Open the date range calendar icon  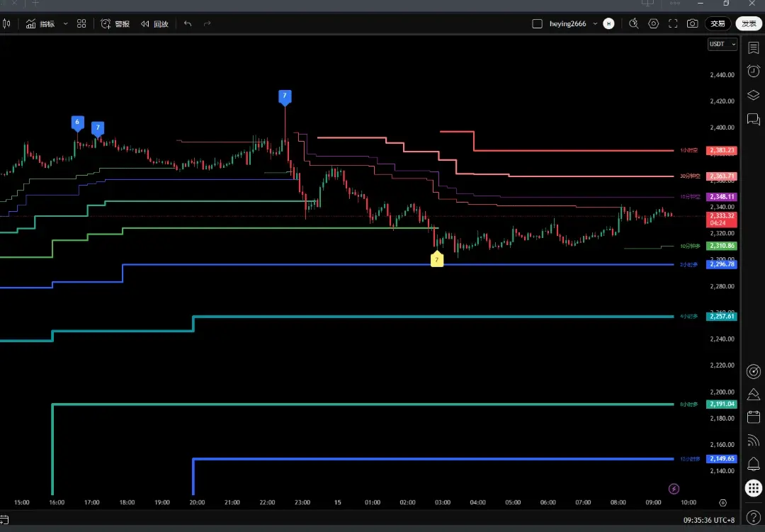(x=4, y=520)
